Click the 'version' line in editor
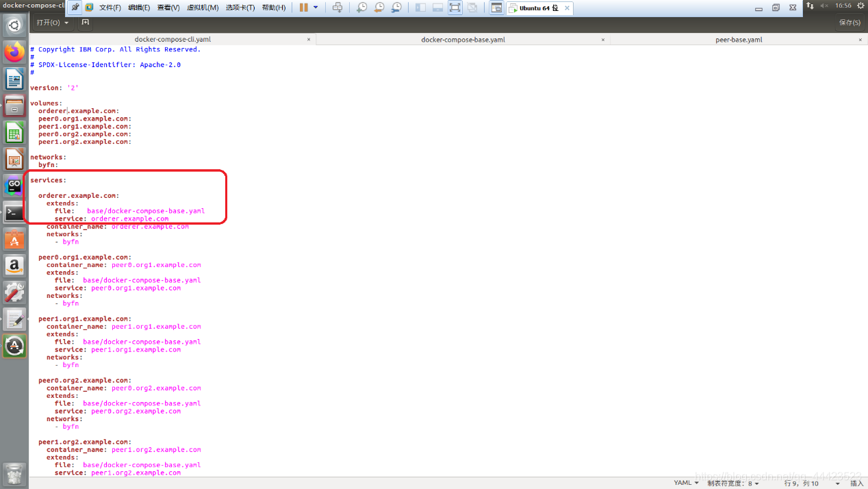The height and width of the screenshot is (489, 868). (x=55, y=88)
